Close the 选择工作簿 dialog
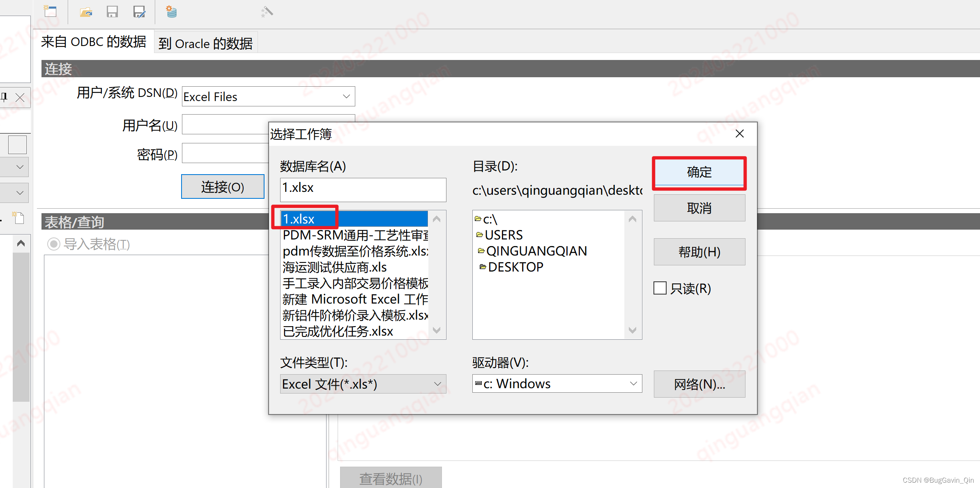The height and width of the screenshot is (488, 980). [x=739, y=134]
